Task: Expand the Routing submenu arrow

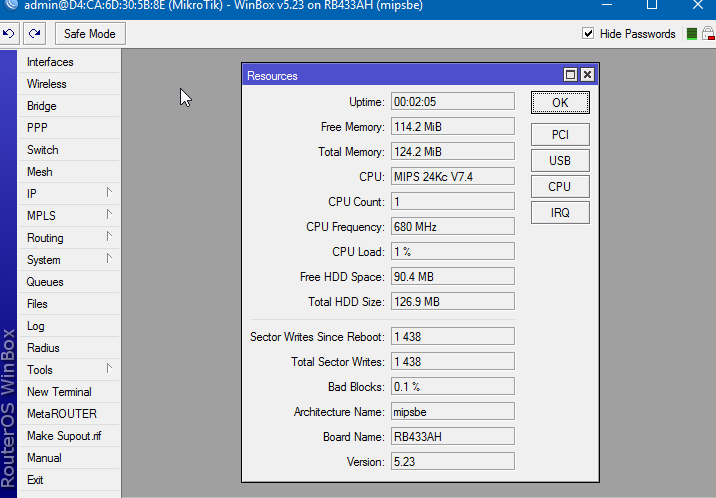Action: click(x=109, y=236)
